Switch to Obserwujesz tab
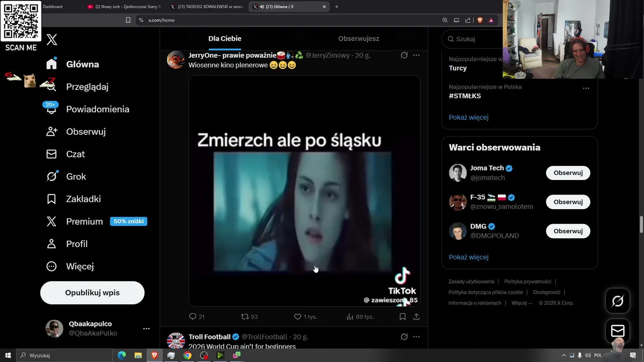Image resolution: width=644 pixels, height=362 pixels. coord(359,39)
